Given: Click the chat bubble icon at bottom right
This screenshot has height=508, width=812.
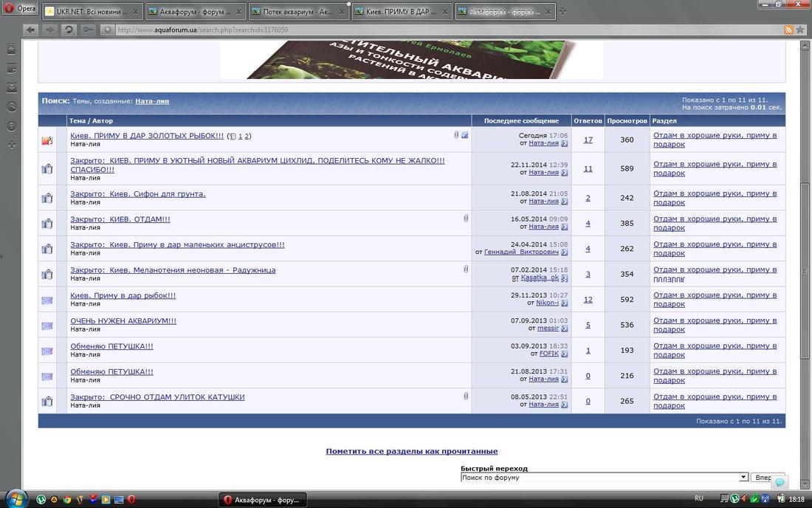Looking at the screenshot, I should [x=780, y=482].
